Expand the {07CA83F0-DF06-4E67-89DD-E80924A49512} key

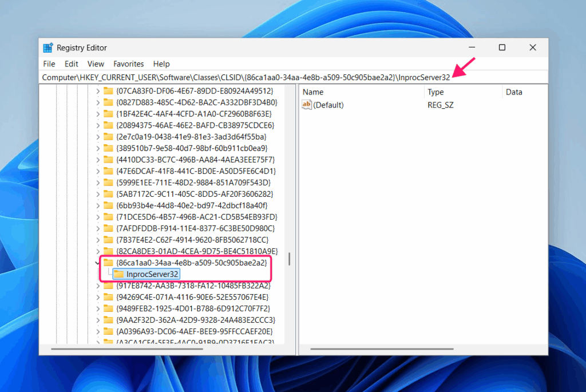[x=97, y=91]
